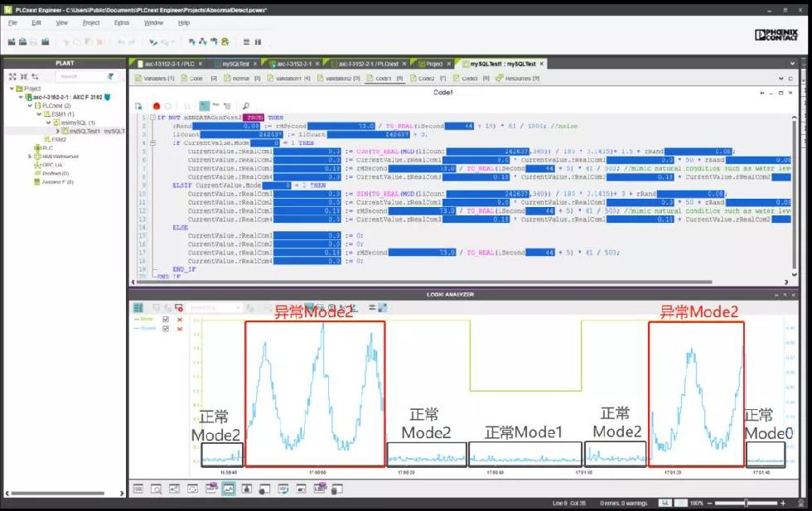Viewport: 812px width, 511px height.
Task: Click the Save Project toolbar icon
Action: [x=34, y=42]
